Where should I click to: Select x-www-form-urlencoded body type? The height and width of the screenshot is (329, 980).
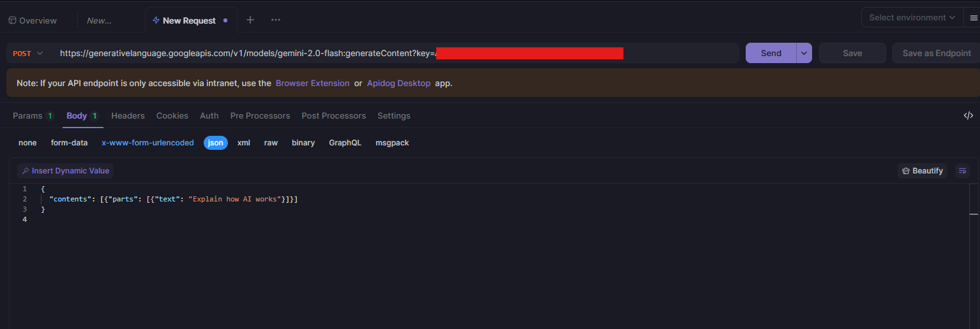[x=147, y=143]
